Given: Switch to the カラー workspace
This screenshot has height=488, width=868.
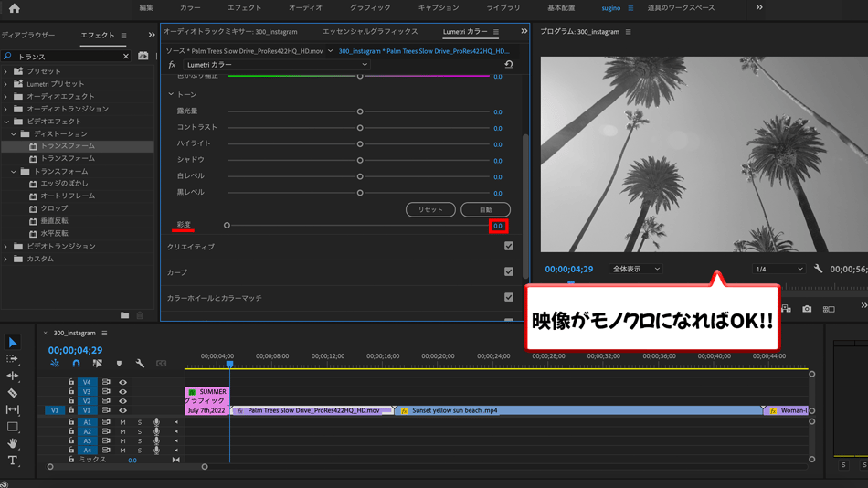Looking at the screenshot, I should pyautogui.click(x=190, y=8).
